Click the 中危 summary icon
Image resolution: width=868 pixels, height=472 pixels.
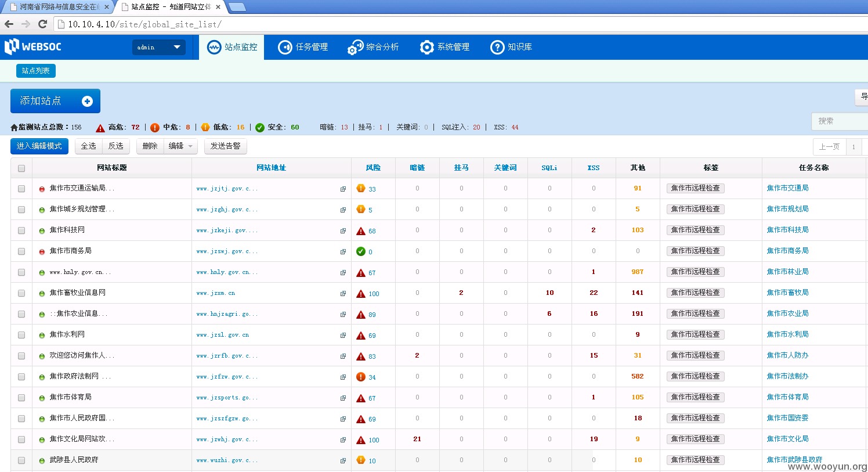click(155, 128)
